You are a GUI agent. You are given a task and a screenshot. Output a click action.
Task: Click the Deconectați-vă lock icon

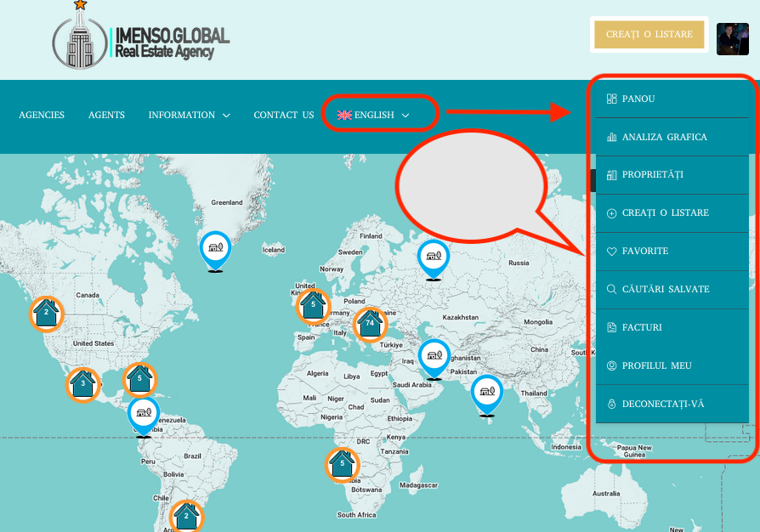[612, 404]
